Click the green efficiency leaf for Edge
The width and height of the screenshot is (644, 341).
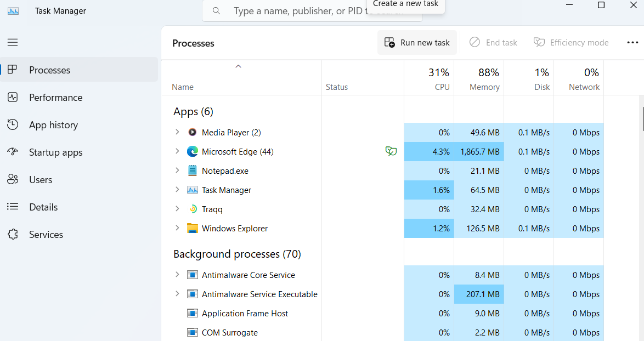pos(391,151)
